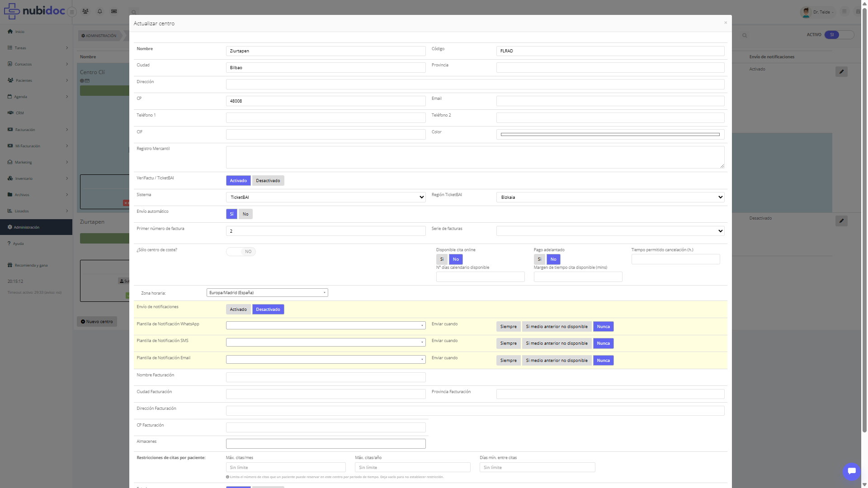Open the Agenda menu item
868x488 pixels.
point(36,97)
